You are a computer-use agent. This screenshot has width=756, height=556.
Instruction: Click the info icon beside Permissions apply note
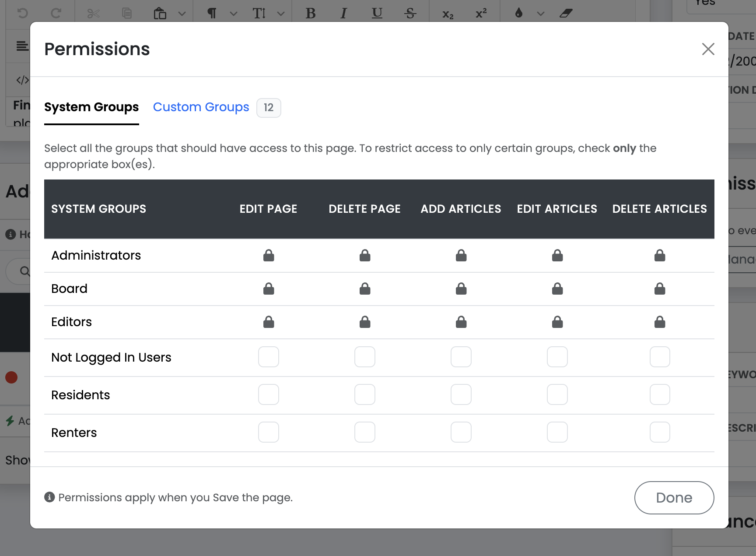[49, 497]
